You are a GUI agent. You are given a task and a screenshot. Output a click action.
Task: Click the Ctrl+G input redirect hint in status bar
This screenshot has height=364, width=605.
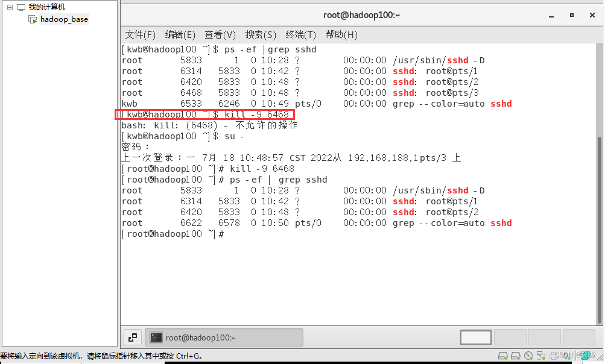(x=101, y=356)
